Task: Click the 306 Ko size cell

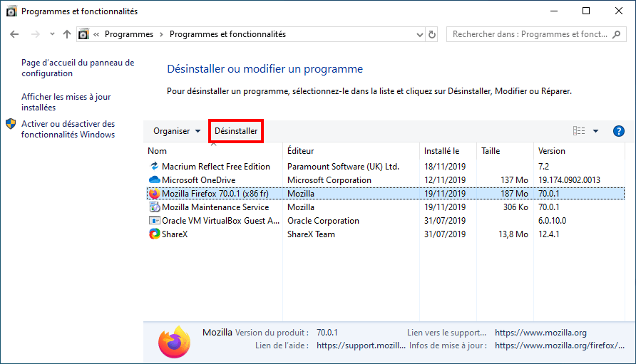Action: [516, 207]
